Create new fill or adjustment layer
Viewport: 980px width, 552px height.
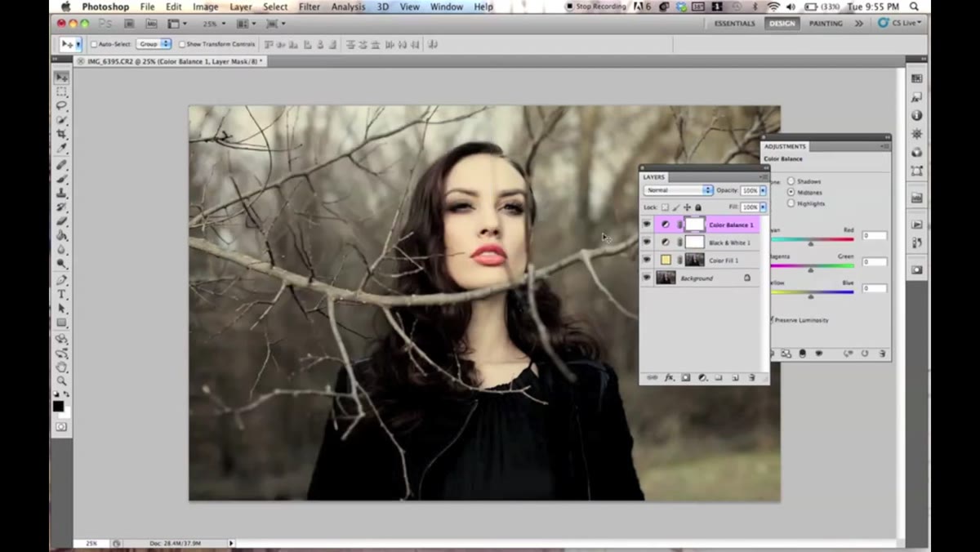click(702, 378)
